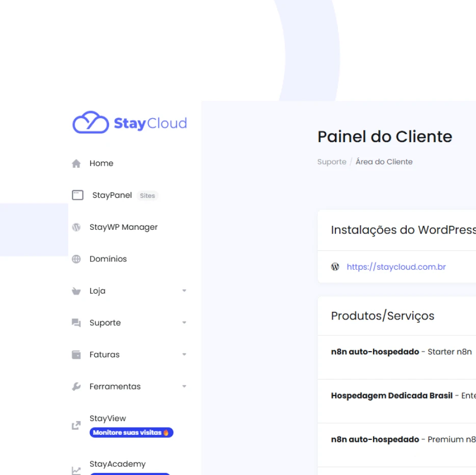Click the StayCloud logo cloud icon
The height and width of the screenshot is (475, 476).
click(x=89, y=122)
